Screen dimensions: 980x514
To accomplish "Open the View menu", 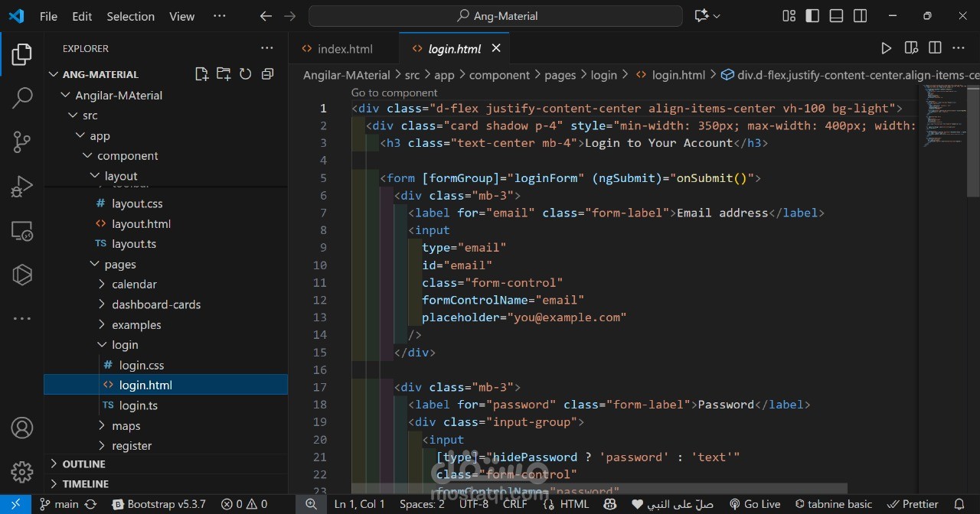I will click(181, 16).
